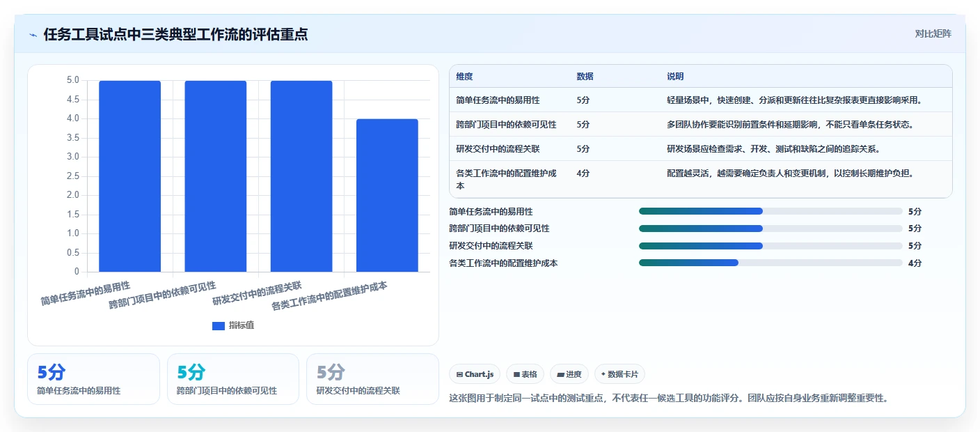Click the 表格 tag chip
980x432 pixels.
pos(525,374)
